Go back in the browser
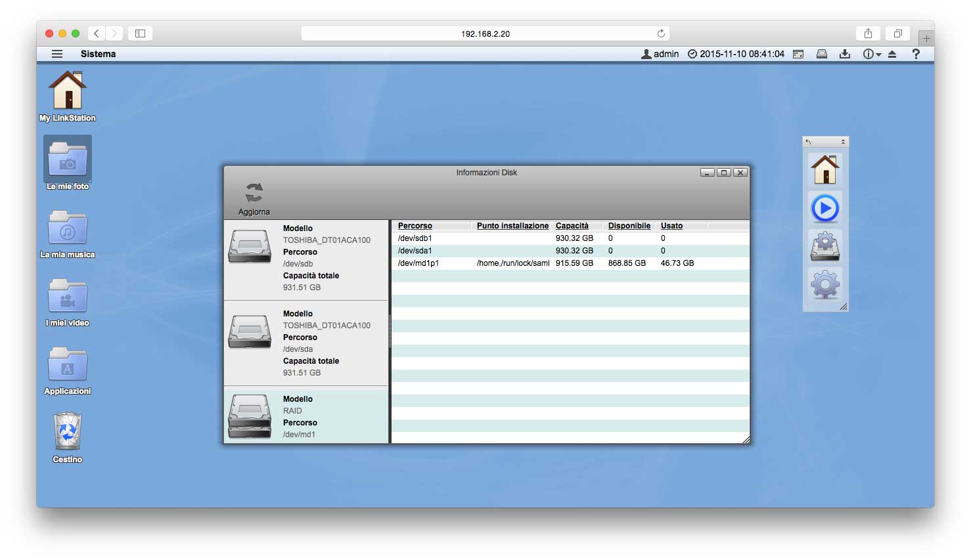Image resolution: width=971 pixels, height=560 pixels. coord(96,33)
